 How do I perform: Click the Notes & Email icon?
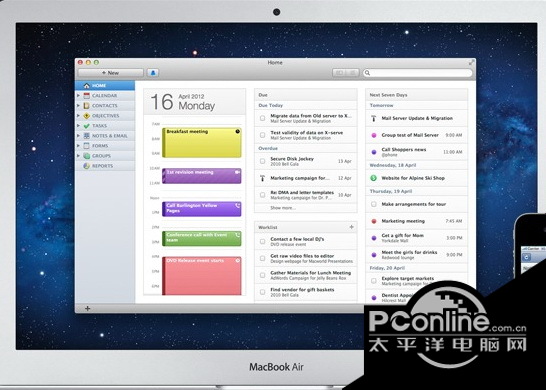pos(87,136)
